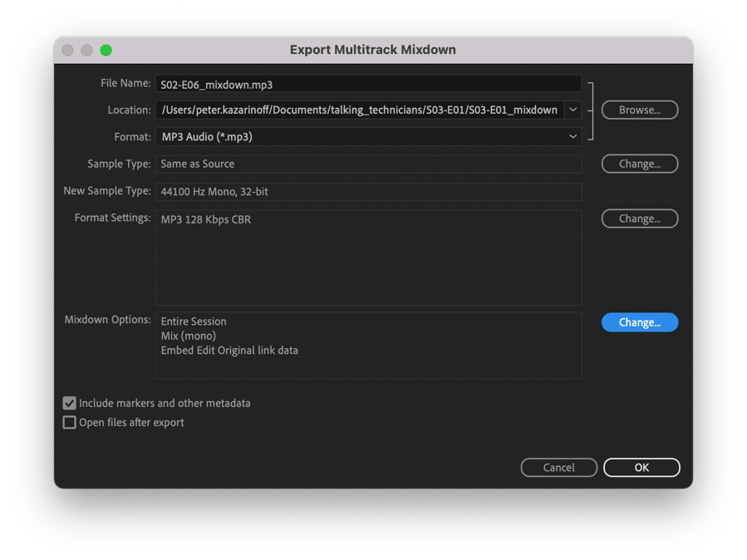
Task: Click the Location path field
Action: pyautogui.click(x=359, y=110)
